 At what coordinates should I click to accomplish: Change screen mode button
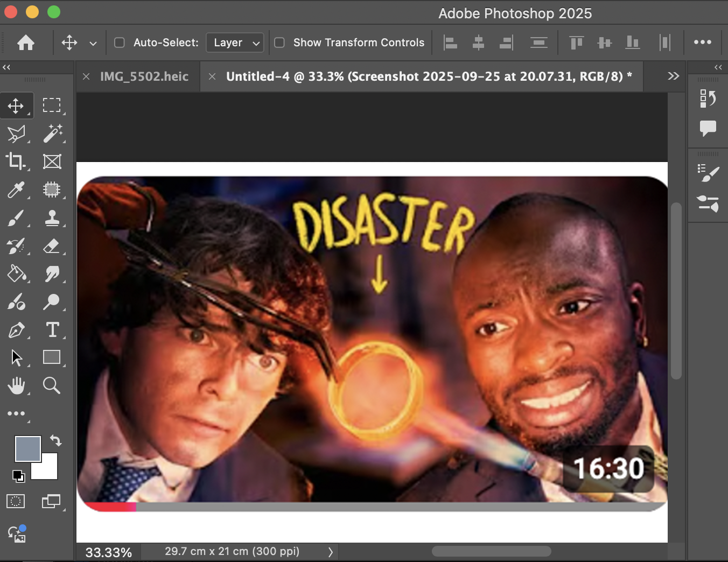click(x=51, y=502)
